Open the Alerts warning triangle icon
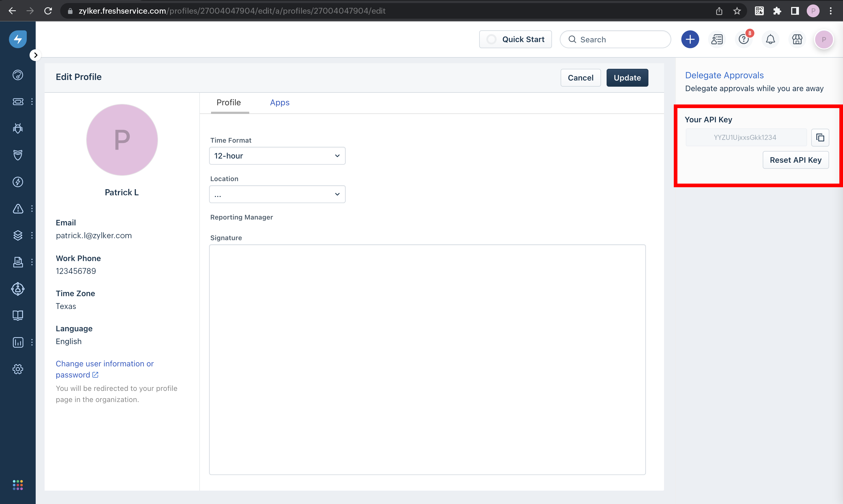 [x=18, y=208]
